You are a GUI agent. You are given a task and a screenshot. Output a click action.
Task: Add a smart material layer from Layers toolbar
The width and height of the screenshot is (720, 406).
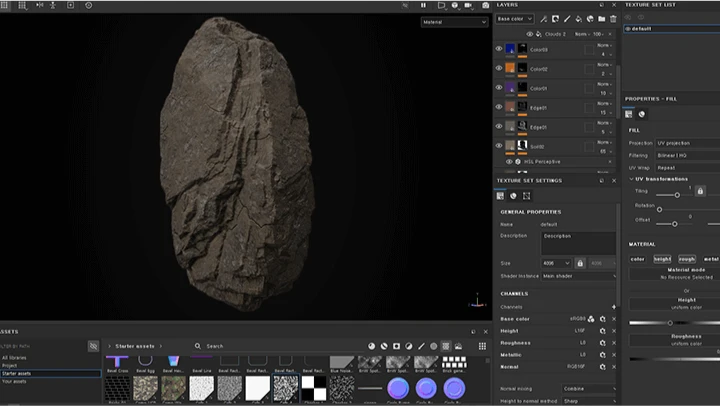590,19
